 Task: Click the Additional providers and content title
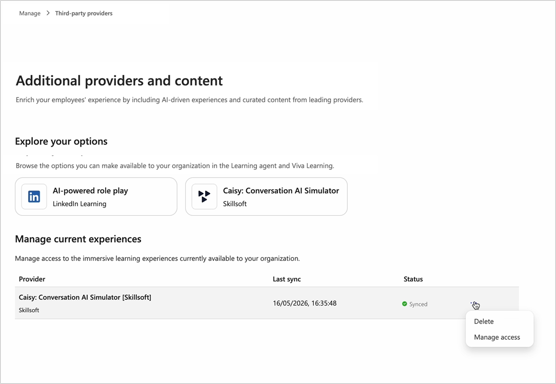point(119,81)
